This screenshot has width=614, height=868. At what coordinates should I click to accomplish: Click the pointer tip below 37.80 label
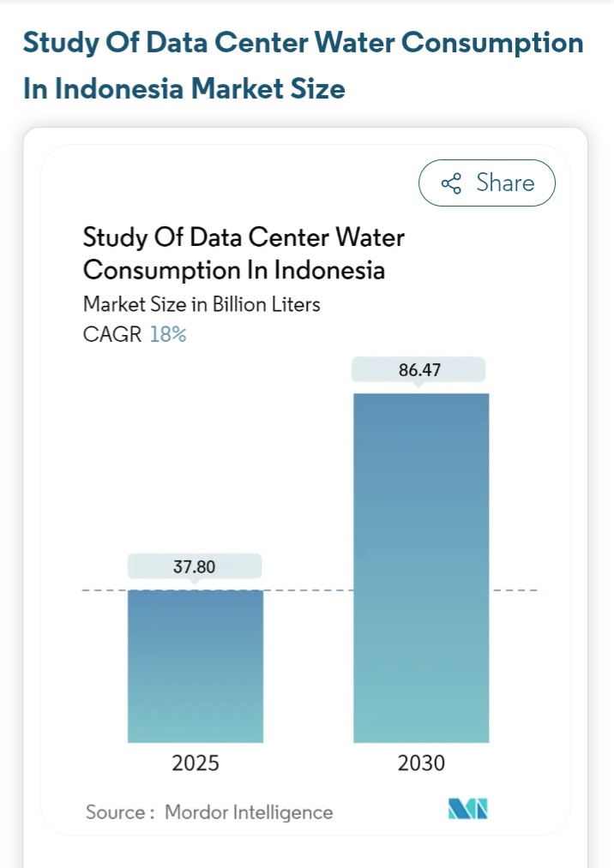[195, 583]
